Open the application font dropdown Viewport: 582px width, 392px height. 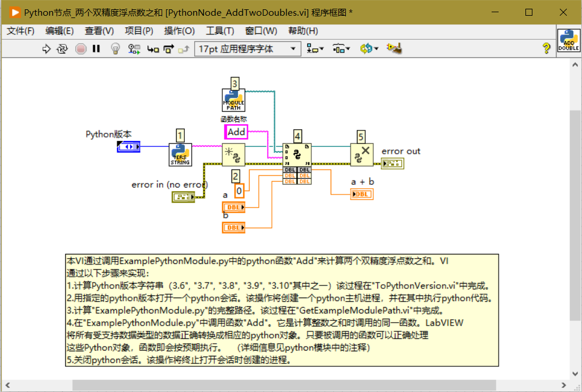click(x=293, y=49)
